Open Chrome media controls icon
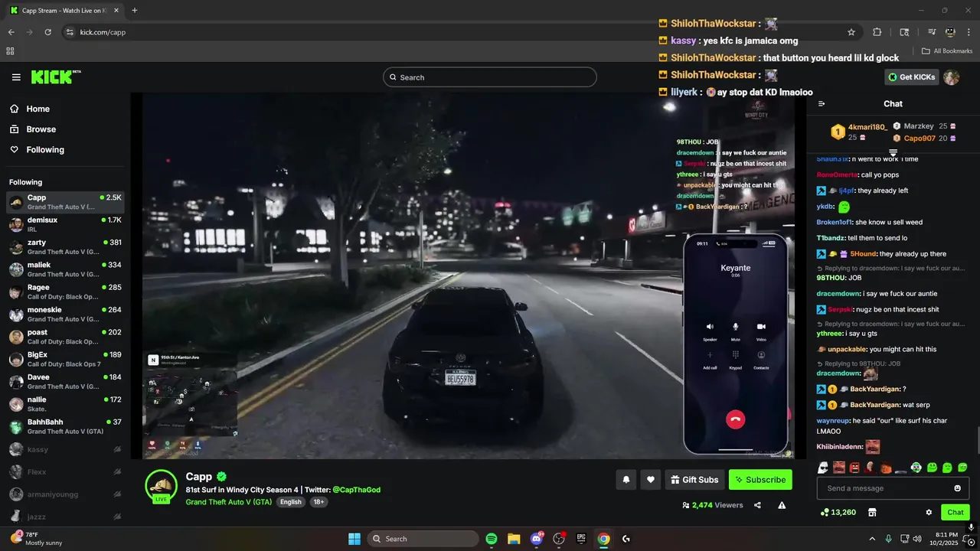 click(x=932, y=32)
